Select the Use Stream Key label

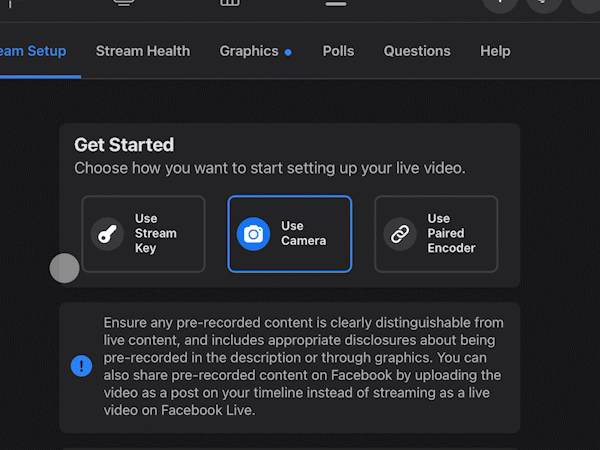[155, 234]
